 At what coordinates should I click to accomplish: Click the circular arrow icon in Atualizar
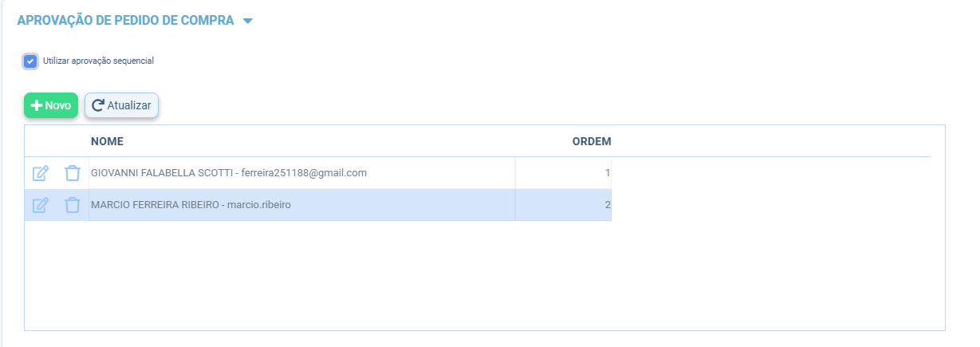(x=98, y=105)
